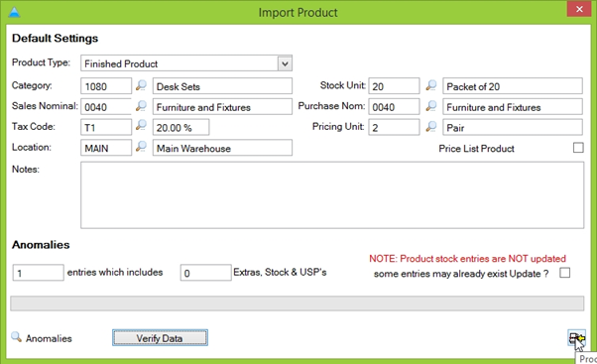
Task: Click the Purchase Nom code field 0040
Action: coord(394,106)
